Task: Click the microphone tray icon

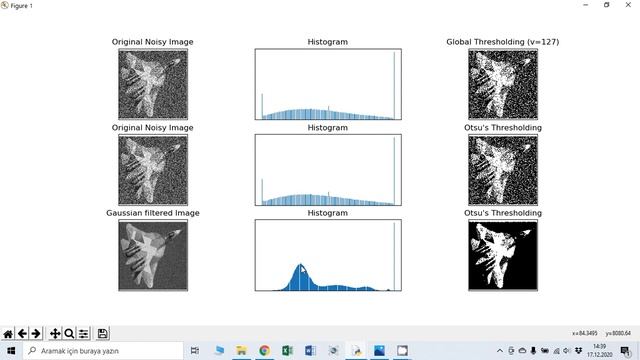Action: click(533, 351)
